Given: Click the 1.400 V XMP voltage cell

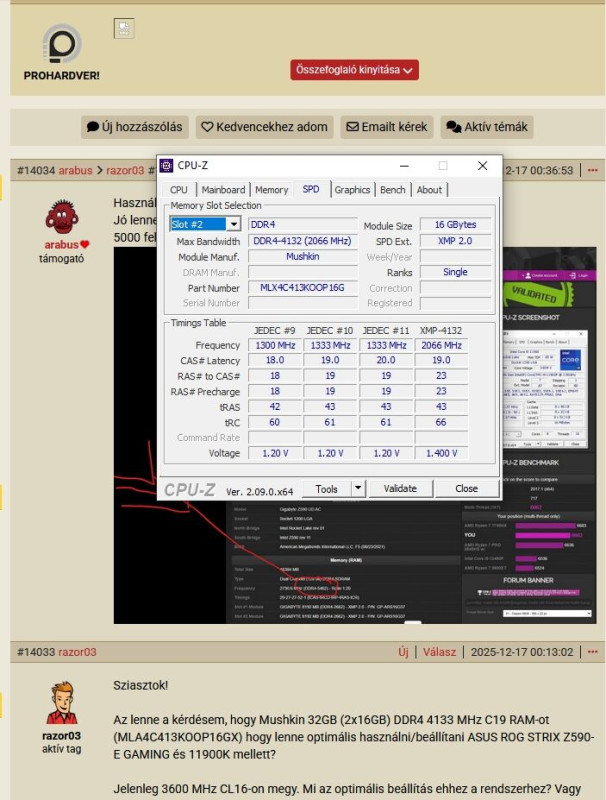Looking at the screenshot, I should 441,453.
